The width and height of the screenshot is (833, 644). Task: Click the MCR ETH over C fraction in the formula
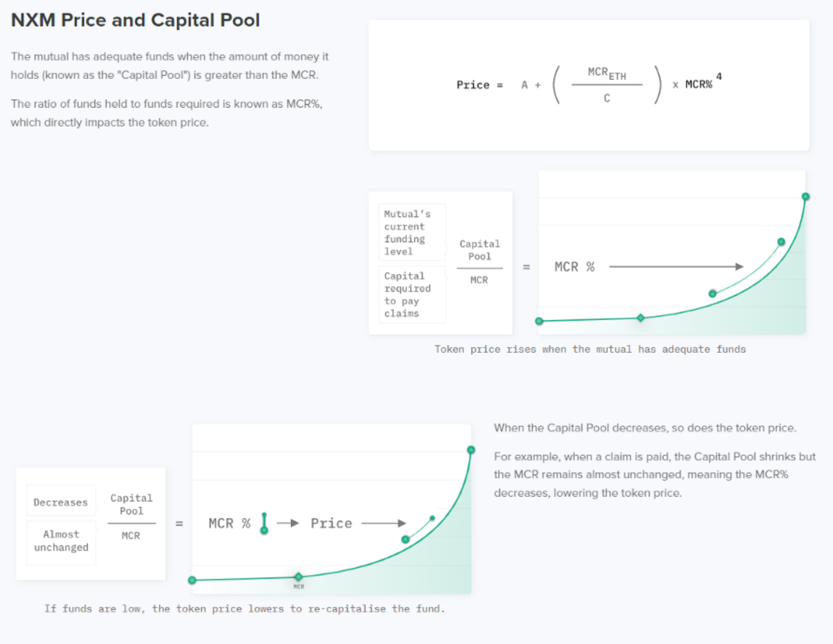(607, 85)
